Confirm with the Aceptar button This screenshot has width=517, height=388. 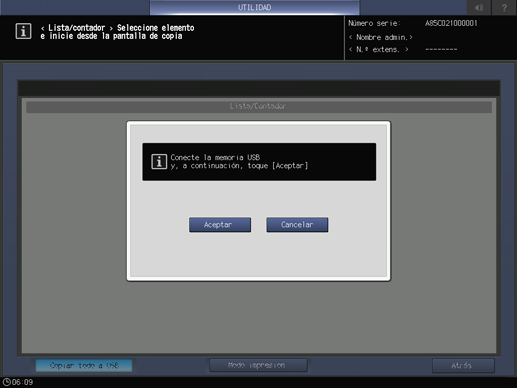(x=220, y=225)
